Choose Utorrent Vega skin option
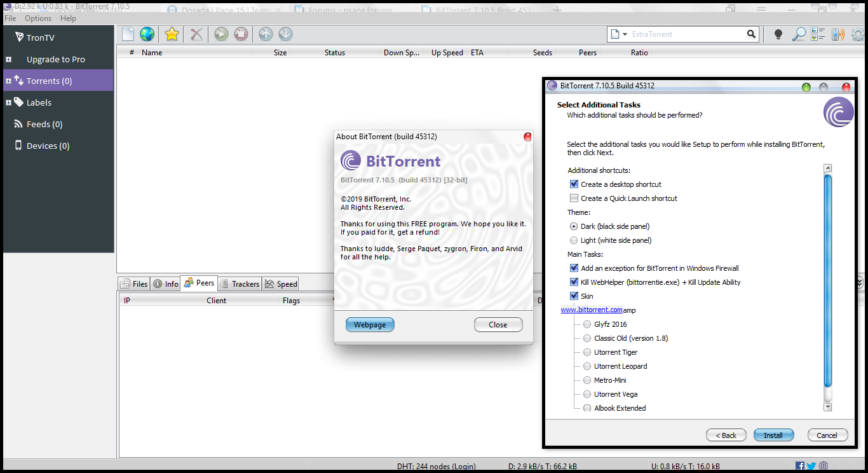Image resolution: width=868 pixels, height=473 pixels. point(587,394)
